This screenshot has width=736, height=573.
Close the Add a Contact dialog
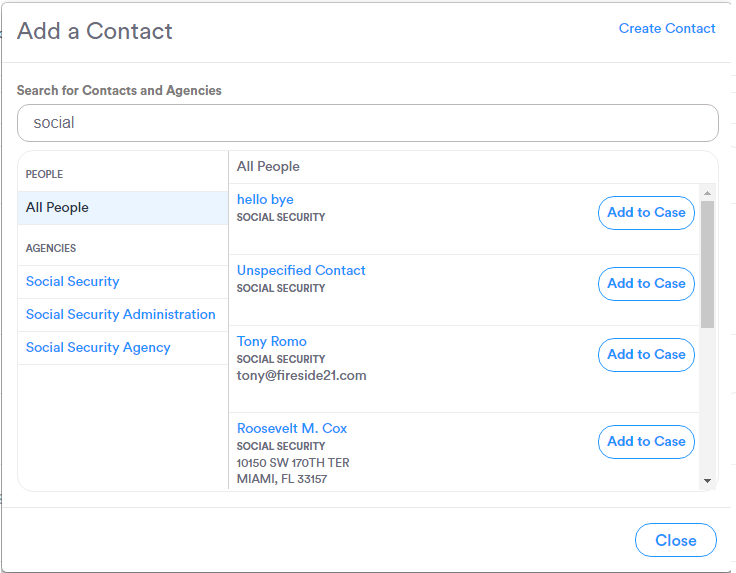click(x=675, y=541)
